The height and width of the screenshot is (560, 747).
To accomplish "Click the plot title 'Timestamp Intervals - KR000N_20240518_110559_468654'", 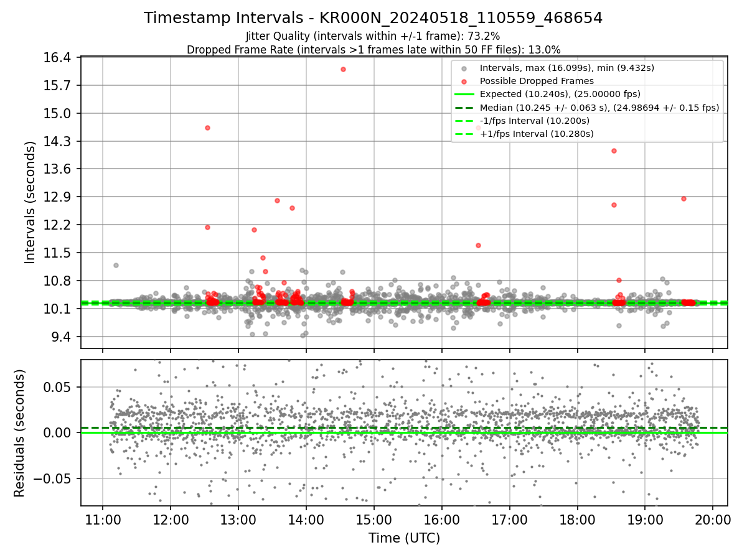I will 373,18.
